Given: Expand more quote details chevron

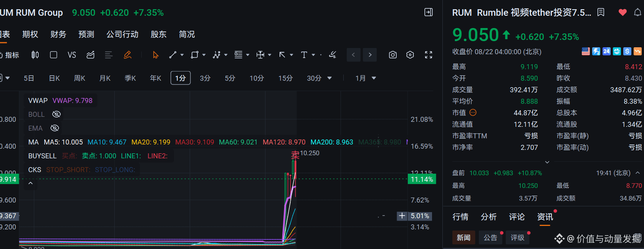Looking at the screenshot, I should click(547, 162).
